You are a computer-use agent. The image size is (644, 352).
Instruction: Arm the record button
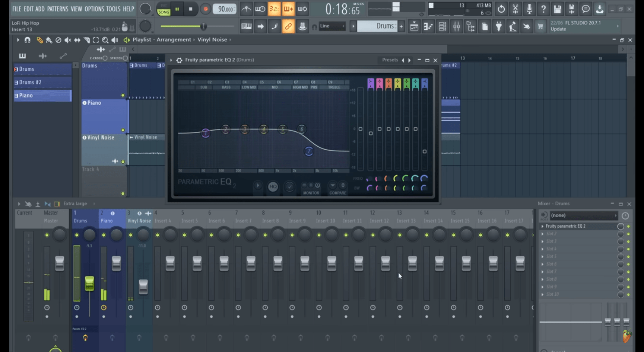[x=205, y=9]
